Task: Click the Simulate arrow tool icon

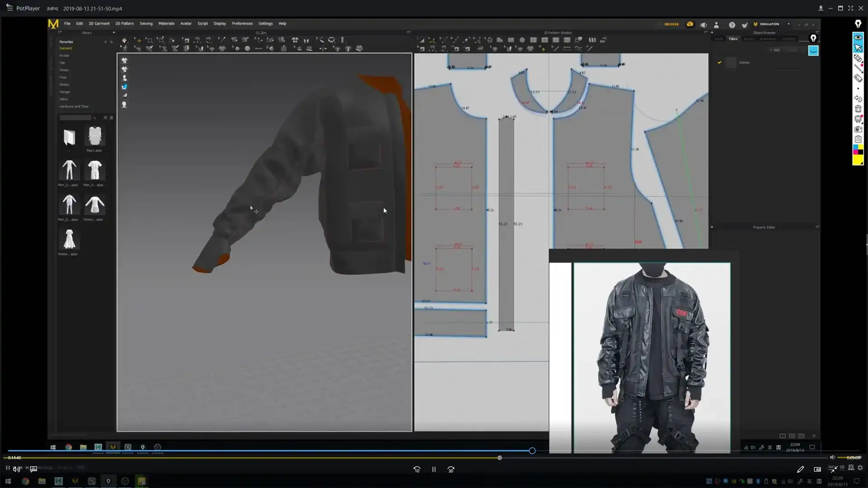Action: coord(124,40)
